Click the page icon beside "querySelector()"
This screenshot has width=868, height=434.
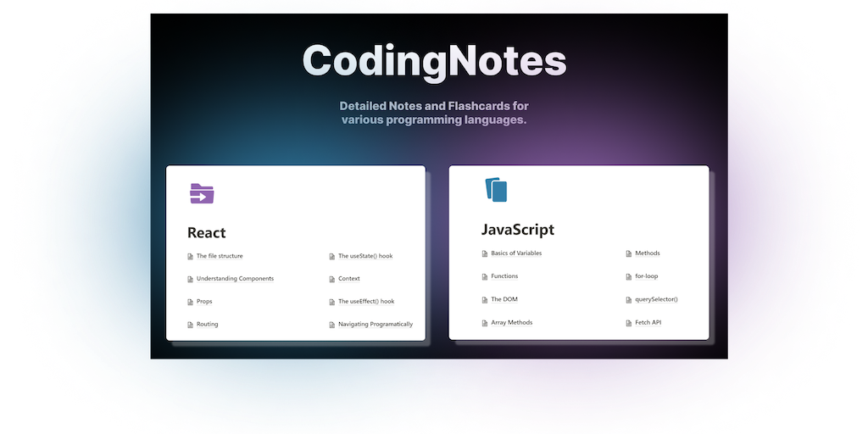click(629, 299)
